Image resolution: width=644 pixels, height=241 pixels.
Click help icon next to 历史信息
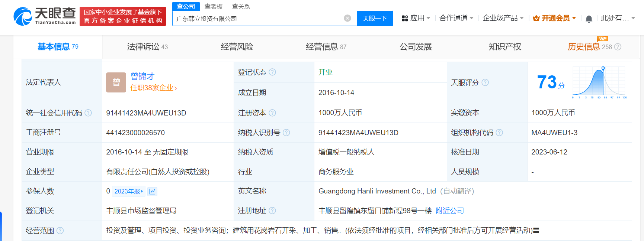(x=618, y=47)
